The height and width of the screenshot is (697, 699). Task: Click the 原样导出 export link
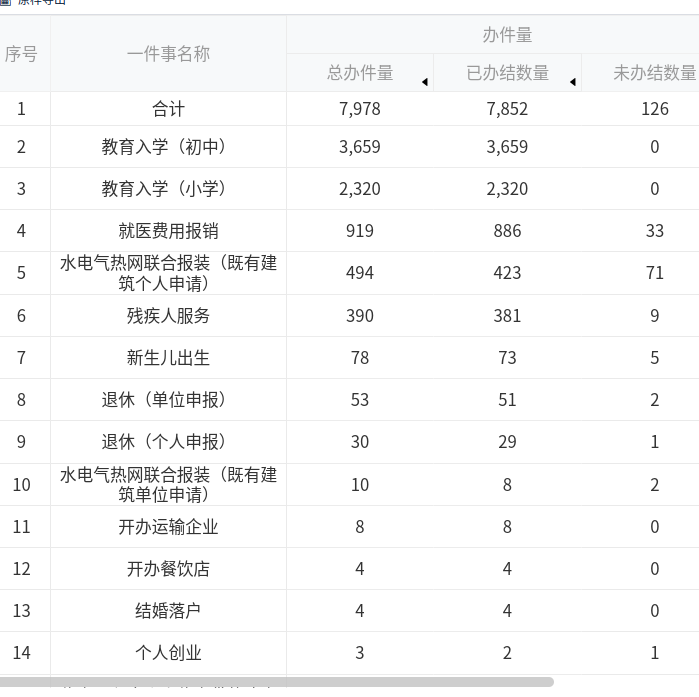[40, 3]
